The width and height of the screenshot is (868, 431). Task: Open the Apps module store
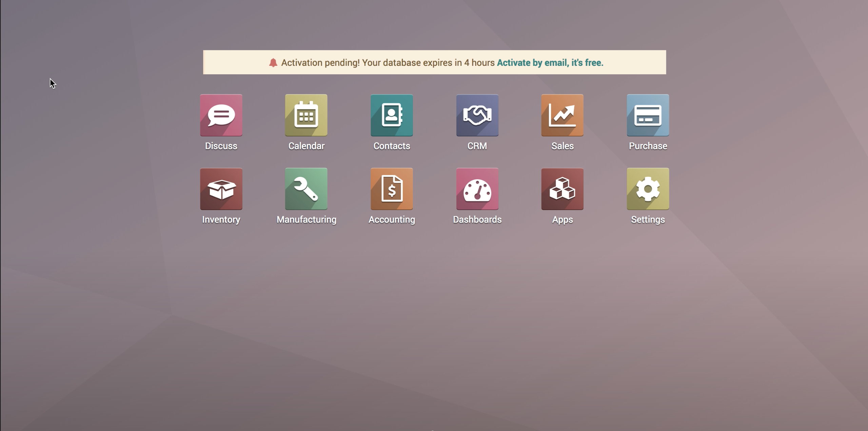coord(562,189)
